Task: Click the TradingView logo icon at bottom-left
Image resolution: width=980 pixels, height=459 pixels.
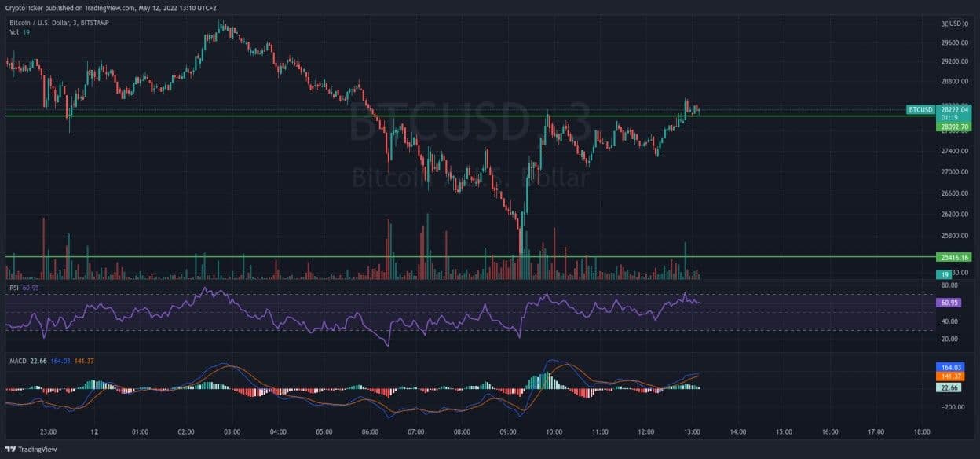Action: pos(10,449)
